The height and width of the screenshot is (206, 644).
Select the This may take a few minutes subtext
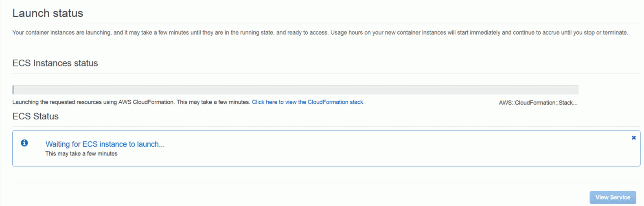coord(81,154)
